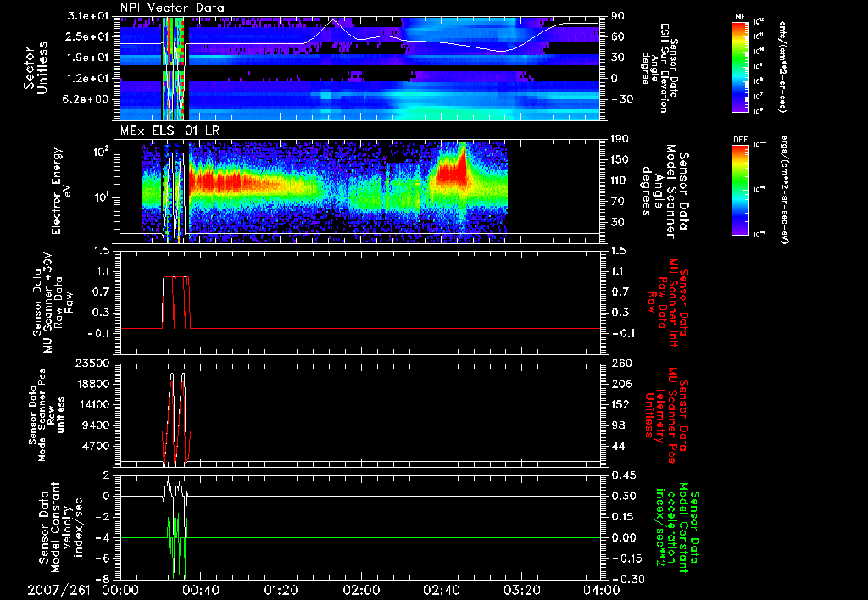Click the 1.2e+01 sector tick value
The image size is (868, 600).
coord(87,79)
